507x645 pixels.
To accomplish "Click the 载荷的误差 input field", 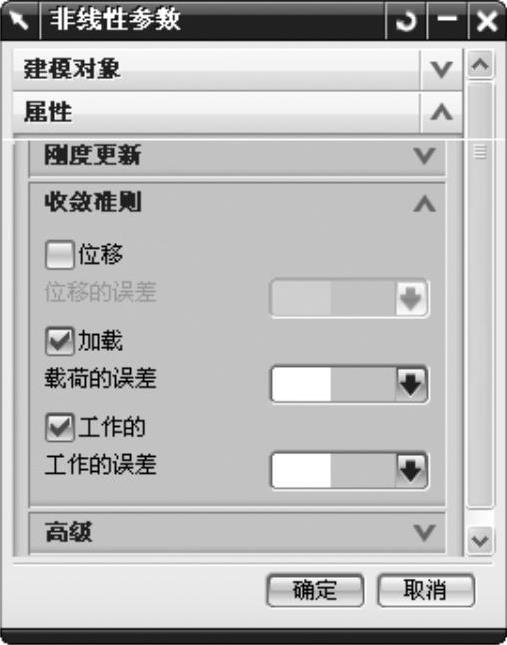I will pyautogui.click(x=333, y=384).
